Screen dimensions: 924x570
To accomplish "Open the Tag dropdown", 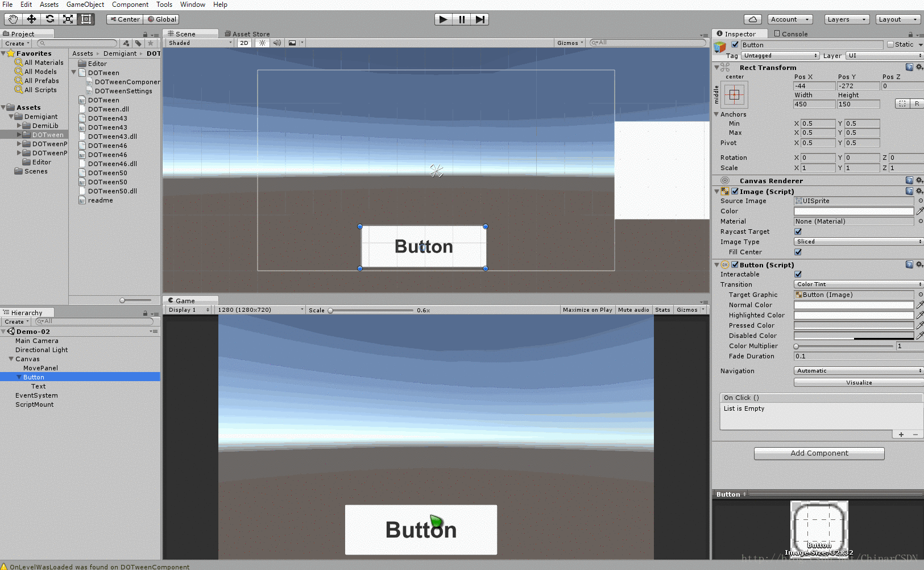I will pyautogui.click(x=780, y=56).
